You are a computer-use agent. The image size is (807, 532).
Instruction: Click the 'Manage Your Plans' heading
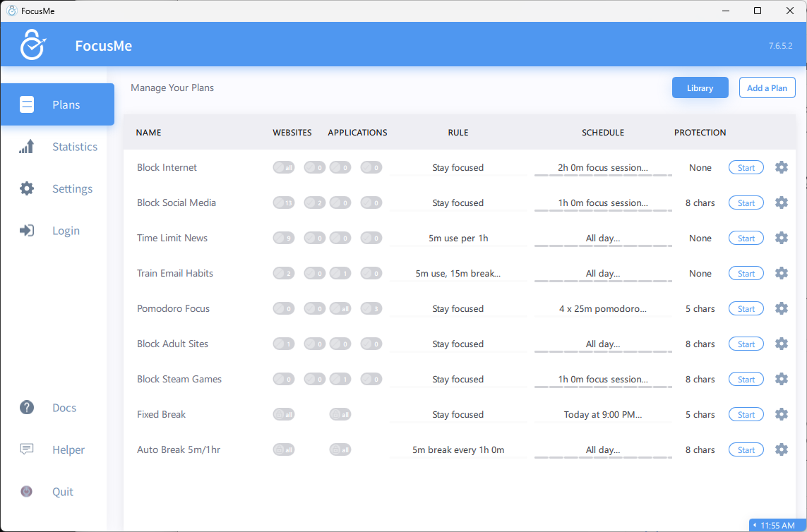click(x=172, y=87)
